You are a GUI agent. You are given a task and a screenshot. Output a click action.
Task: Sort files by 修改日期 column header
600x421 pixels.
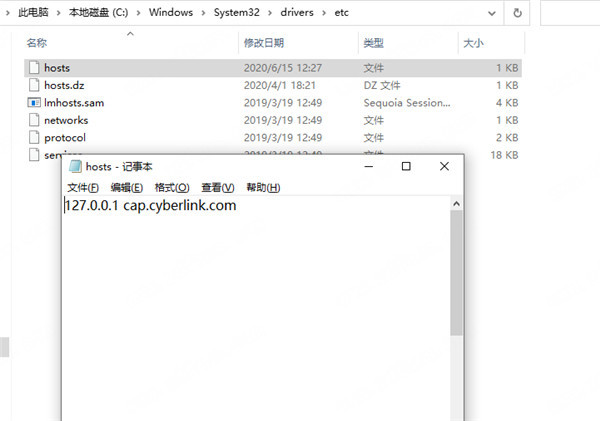pyautogui.click(x=264, y=43)
